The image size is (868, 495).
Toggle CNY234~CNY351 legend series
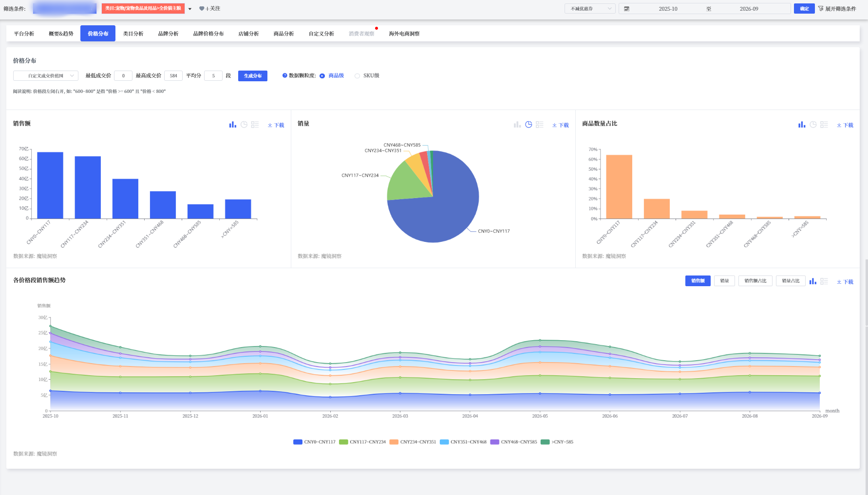[x=413, y=442]
